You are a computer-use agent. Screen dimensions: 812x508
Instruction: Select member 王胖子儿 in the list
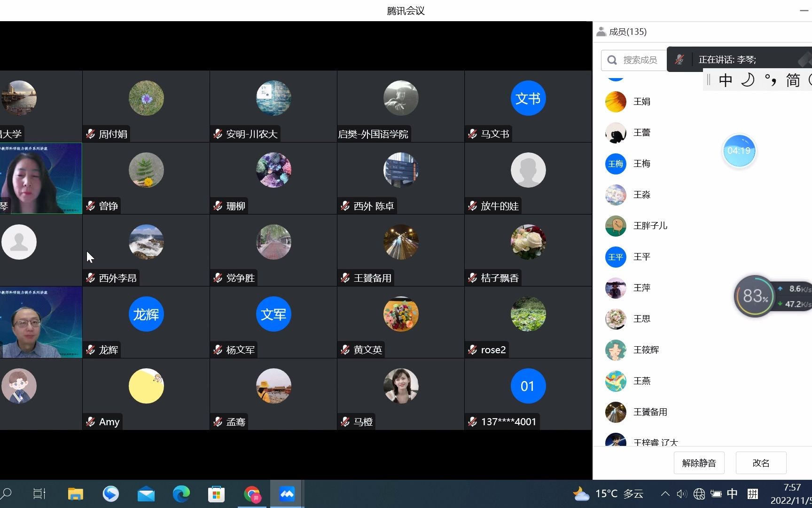point(702,226)
